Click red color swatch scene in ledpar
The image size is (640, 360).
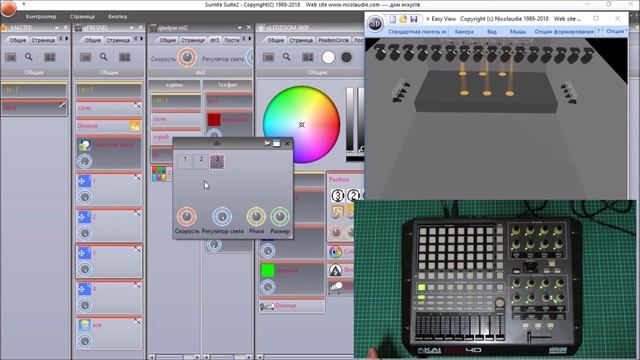point(214,120)
